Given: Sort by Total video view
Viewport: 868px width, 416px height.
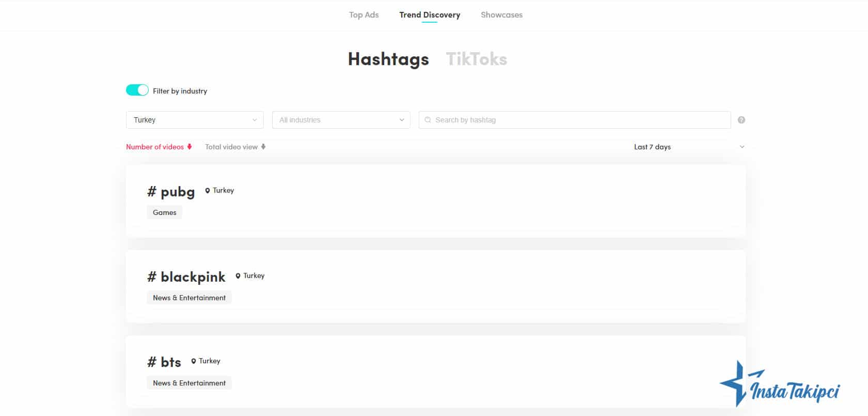Looking at the screenshot, I should tap(231, 147).
